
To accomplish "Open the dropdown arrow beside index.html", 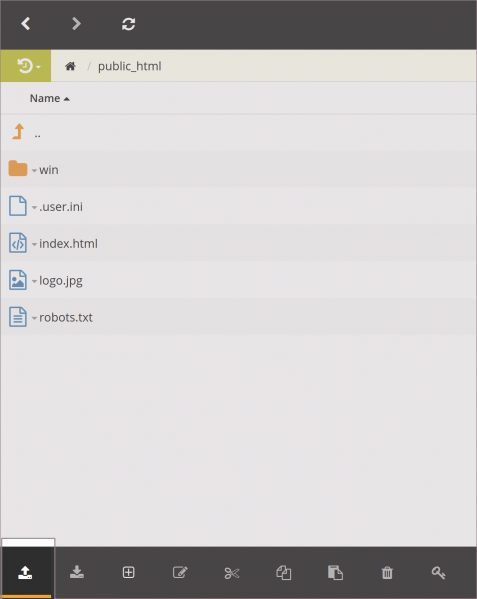I will coord(34,244).
